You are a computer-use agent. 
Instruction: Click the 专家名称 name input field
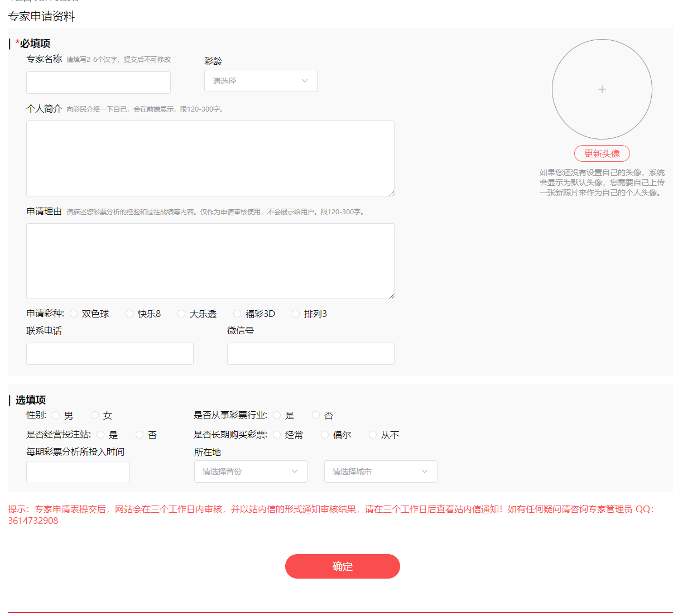pyautogui.click(x=98, y=82)
